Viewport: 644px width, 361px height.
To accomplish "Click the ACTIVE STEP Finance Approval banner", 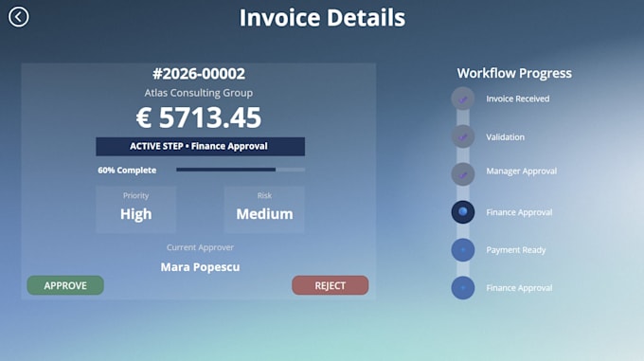I will tap(201, 147).
